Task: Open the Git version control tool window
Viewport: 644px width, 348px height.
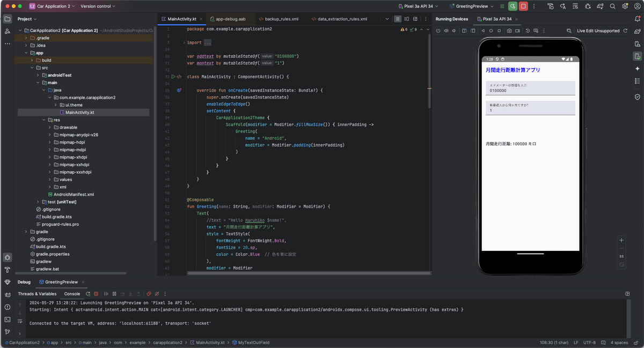Action: [x=8, y=332]
